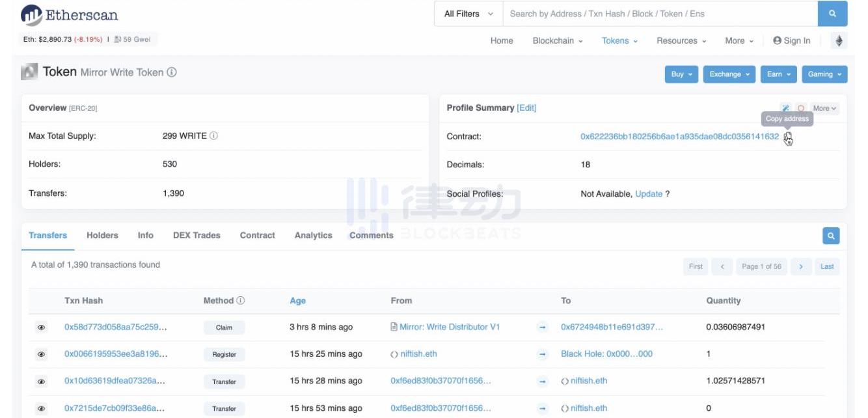Select the Transfers tab
Image resolution: width=868 pixels, height=418 pixels.
(x=47, y=235)
